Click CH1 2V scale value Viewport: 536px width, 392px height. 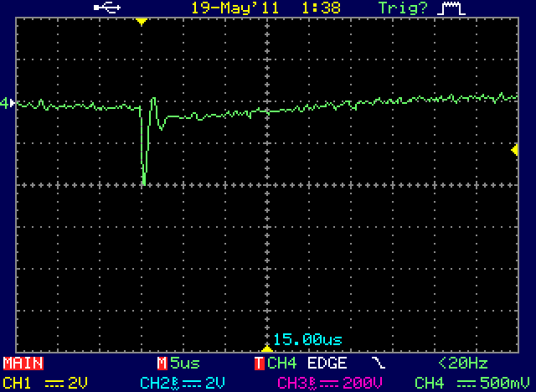pos(78,383)
